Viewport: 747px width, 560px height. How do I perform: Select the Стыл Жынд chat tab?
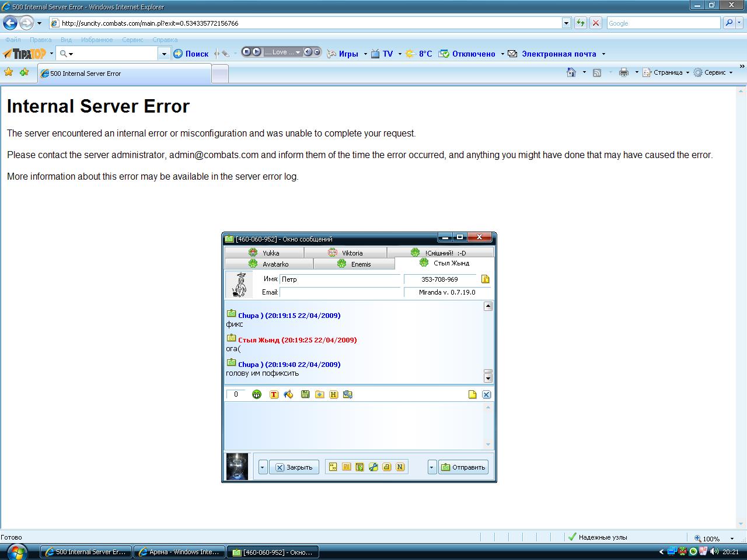pyautogui.click(x=444, y=263)
